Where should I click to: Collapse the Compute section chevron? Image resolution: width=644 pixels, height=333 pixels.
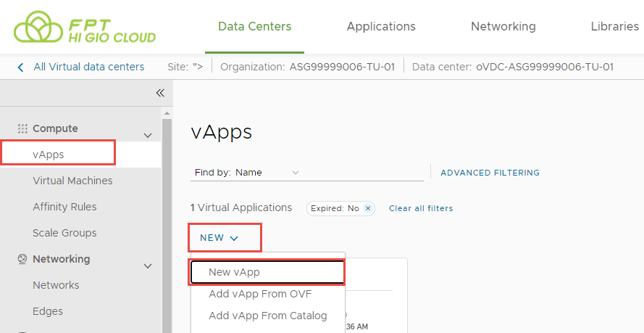click(x=148, y=135)
